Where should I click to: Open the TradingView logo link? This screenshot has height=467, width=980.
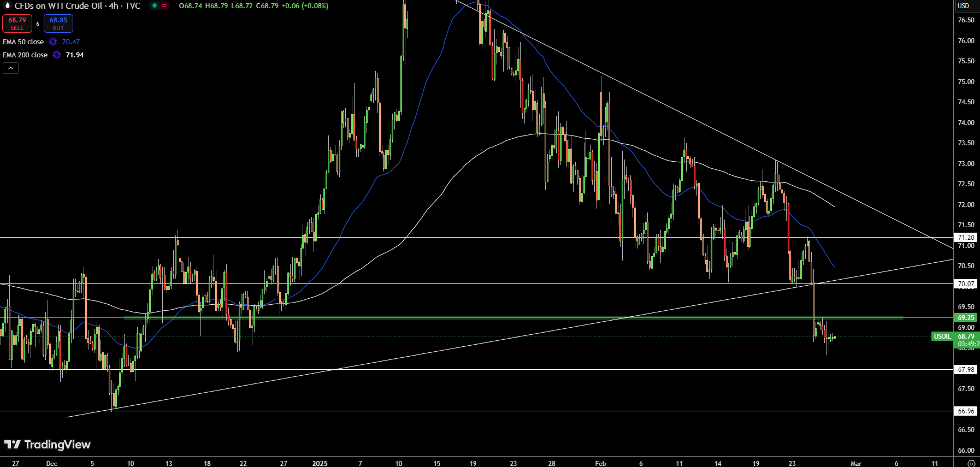[x=48, y=445]
